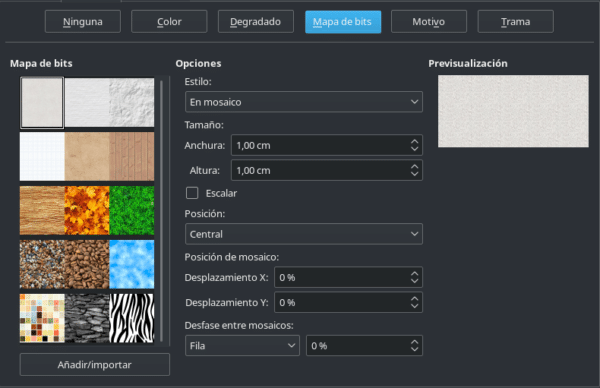
Task: Increase Anchura with the up arrow
Action: point(414,141)
